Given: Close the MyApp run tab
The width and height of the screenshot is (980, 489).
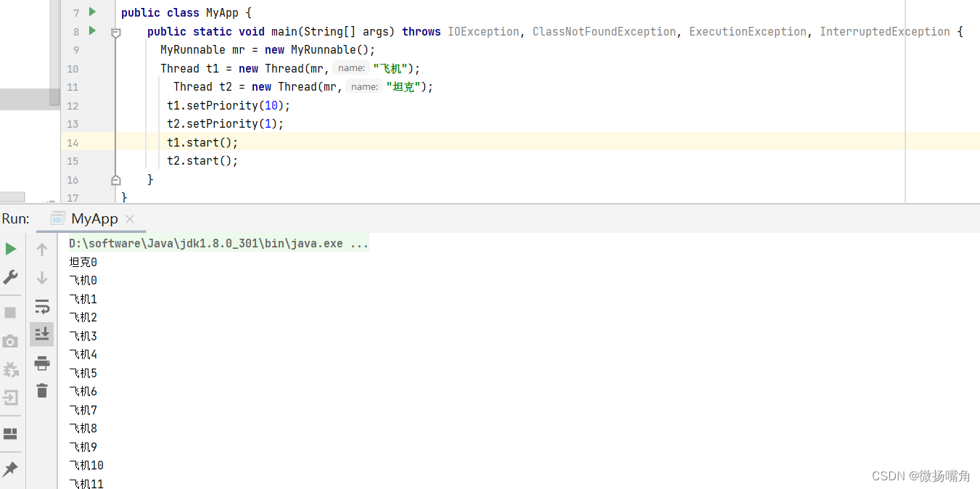Looking at the screenshot, I should [x=130, y=219].
